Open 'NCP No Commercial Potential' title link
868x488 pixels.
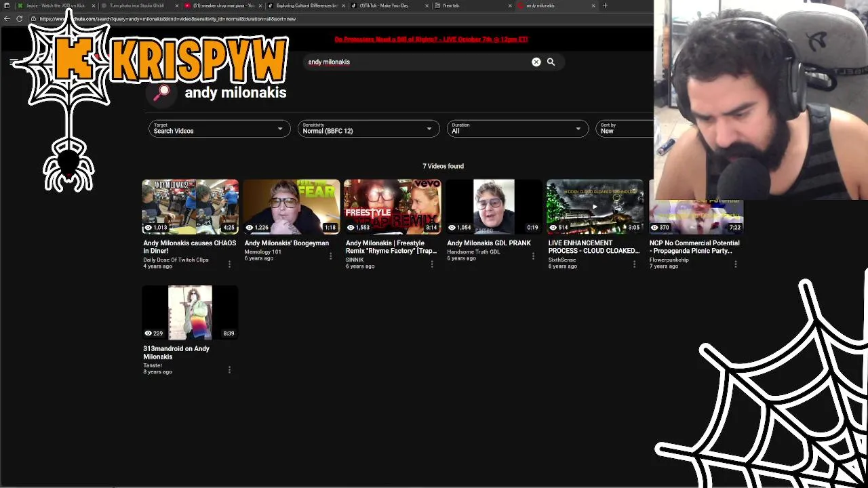tap(694, 247)
